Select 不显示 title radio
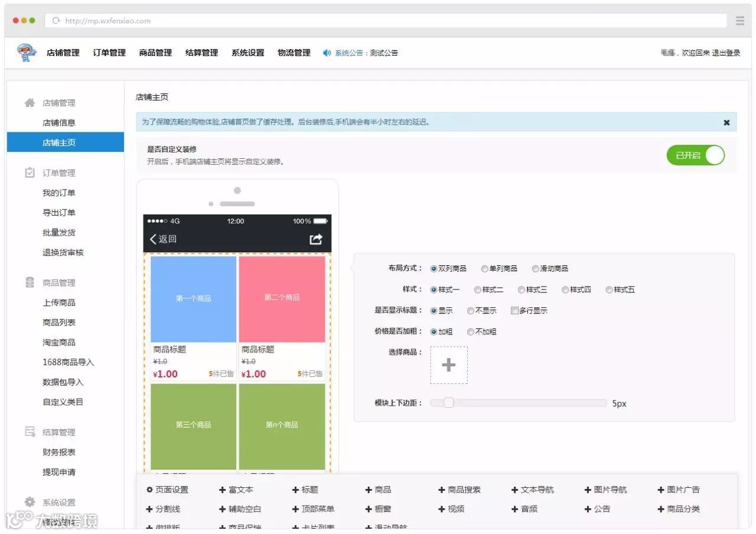 (471, 311)
